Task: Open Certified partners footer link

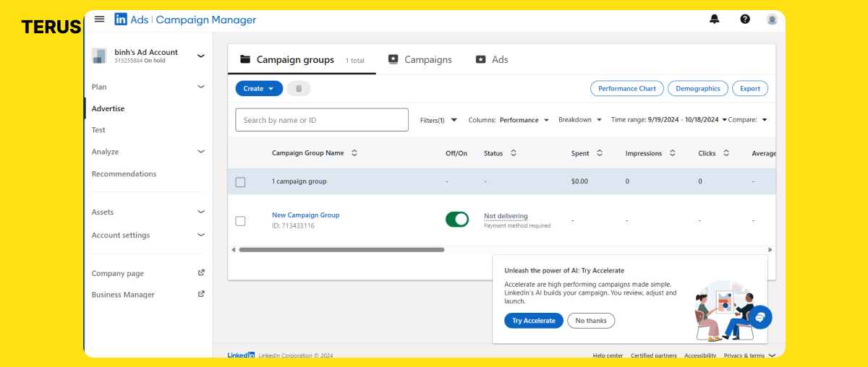Action: 654,355
